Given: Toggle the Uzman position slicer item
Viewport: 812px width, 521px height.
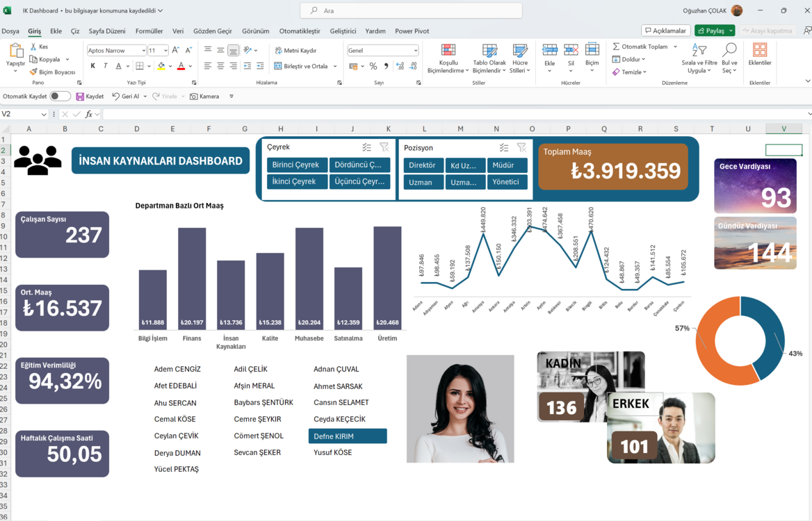Looking at the screenshot, I should pos(423,182).
